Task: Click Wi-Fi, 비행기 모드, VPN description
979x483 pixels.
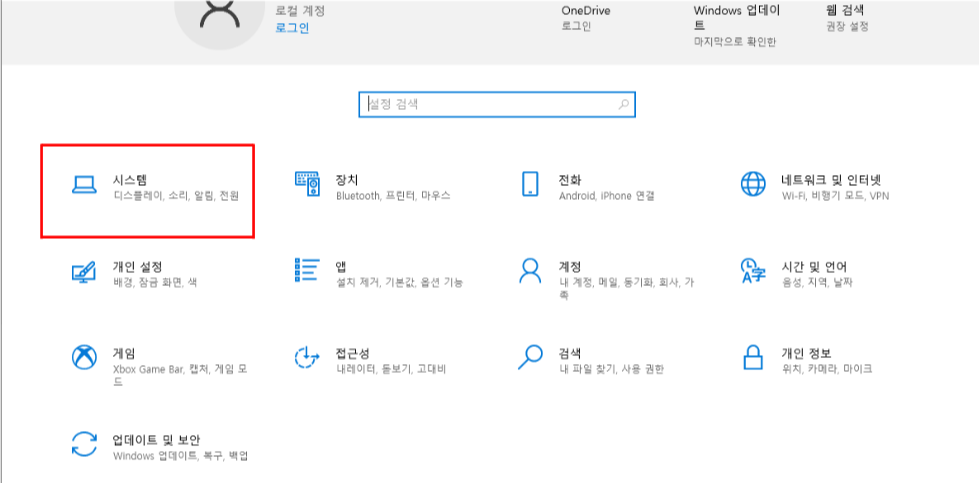Action: click(835, 196)
